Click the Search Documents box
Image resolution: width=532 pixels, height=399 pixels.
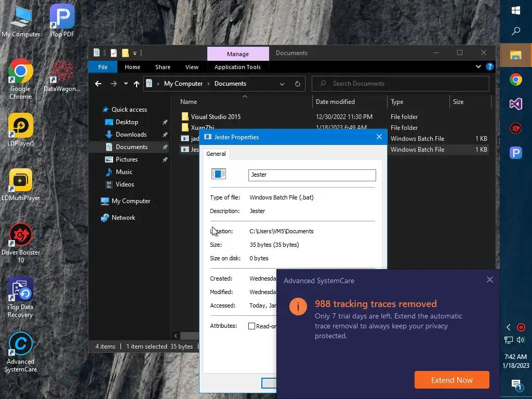pos(401,84)
